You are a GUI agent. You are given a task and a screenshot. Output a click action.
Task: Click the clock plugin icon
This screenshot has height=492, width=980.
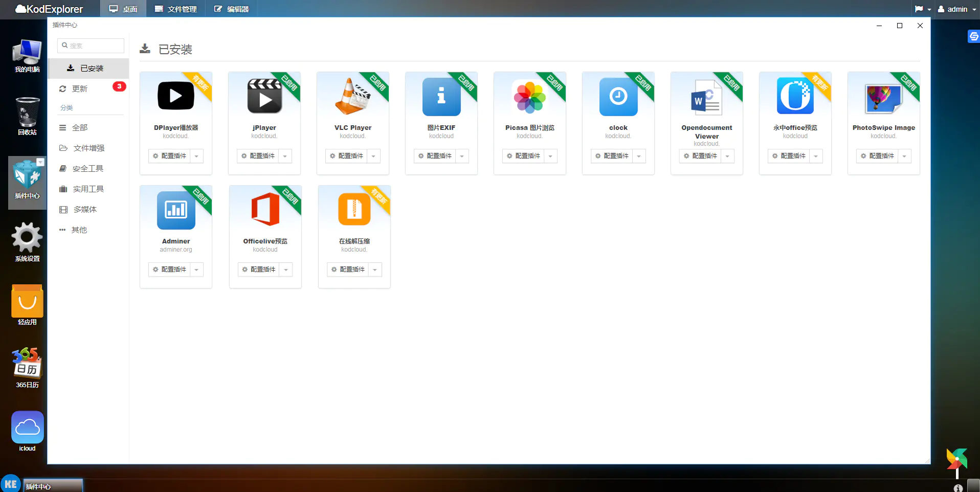pyautogui.click(x=618, y=96)
